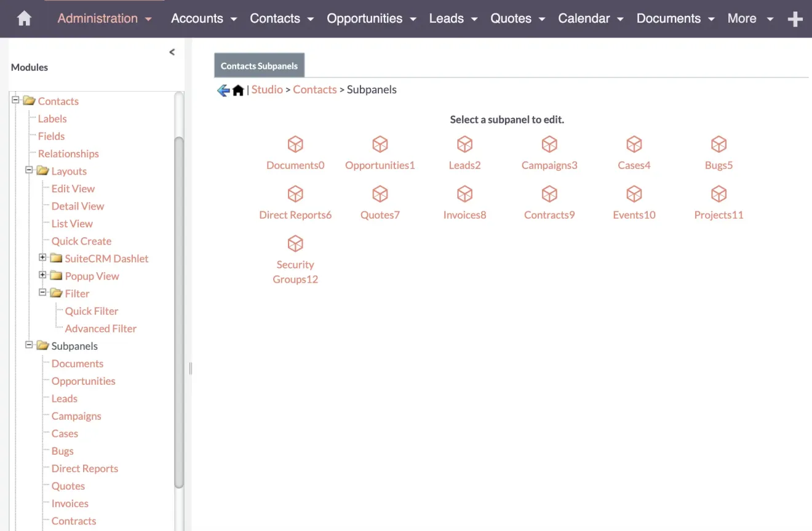Switch to the Contacts Subpanels tab
This screenshot has height=531, width=812.
click(259, 65)
